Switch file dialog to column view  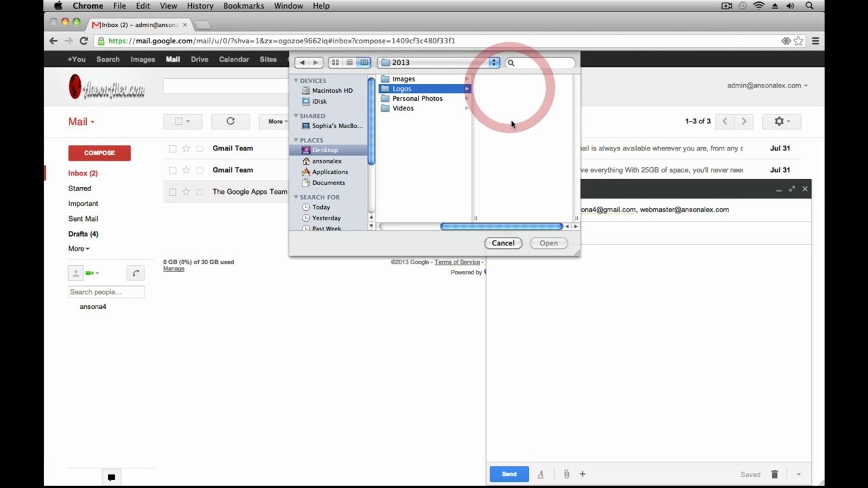tap(364, 62)
